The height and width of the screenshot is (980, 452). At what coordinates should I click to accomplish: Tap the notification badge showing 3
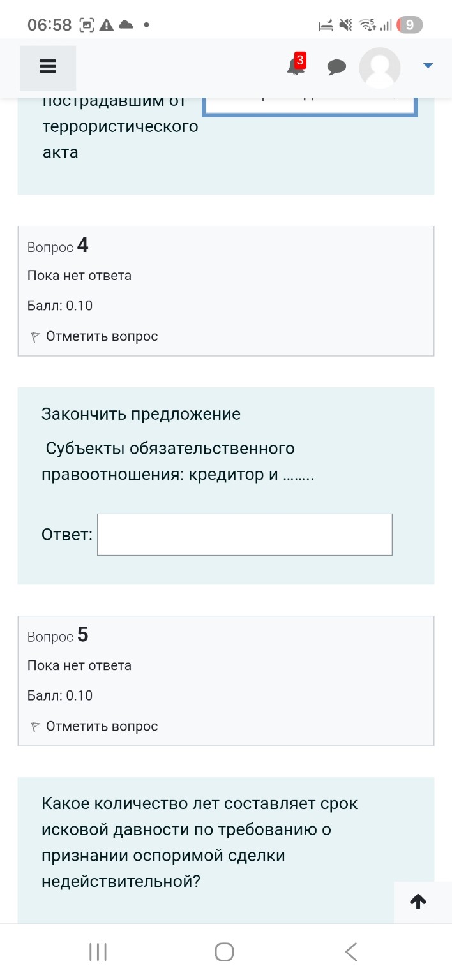[x=299, y=61]
